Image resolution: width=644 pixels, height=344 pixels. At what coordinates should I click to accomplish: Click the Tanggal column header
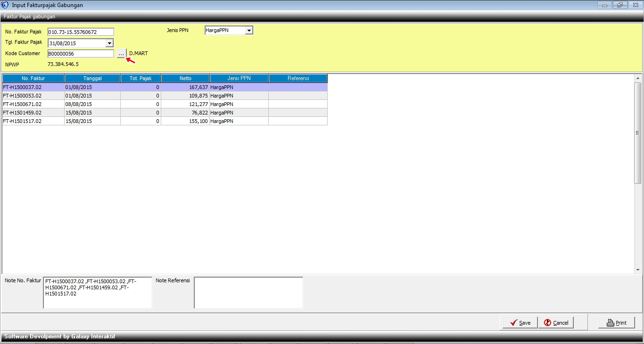(x=92, y=78)
